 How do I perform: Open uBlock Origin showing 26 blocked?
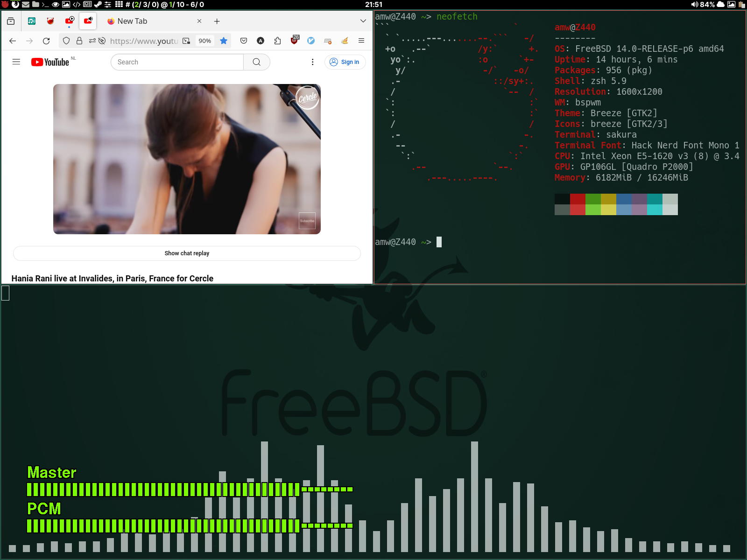[x=295, y=40]
